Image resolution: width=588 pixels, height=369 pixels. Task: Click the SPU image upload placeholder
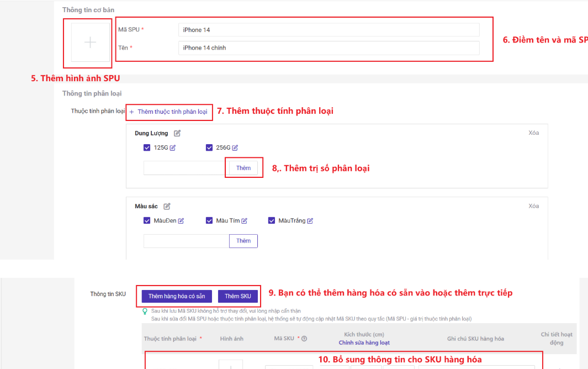pyautogui.click(x=90, y=43)
